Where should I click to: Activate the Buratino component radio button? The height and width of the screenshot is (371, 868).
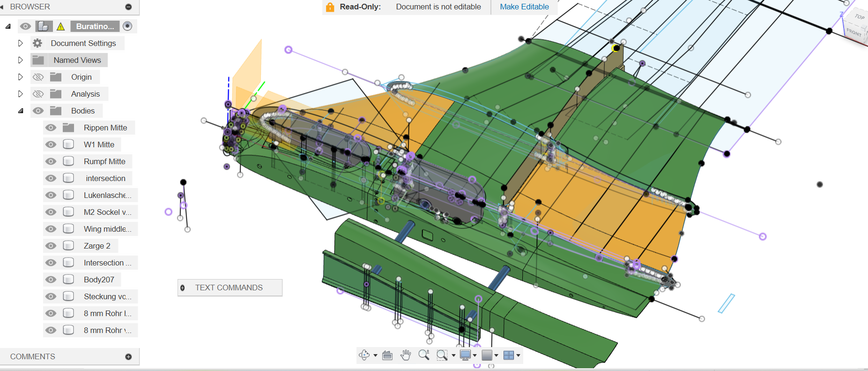(x=127, y=26)
